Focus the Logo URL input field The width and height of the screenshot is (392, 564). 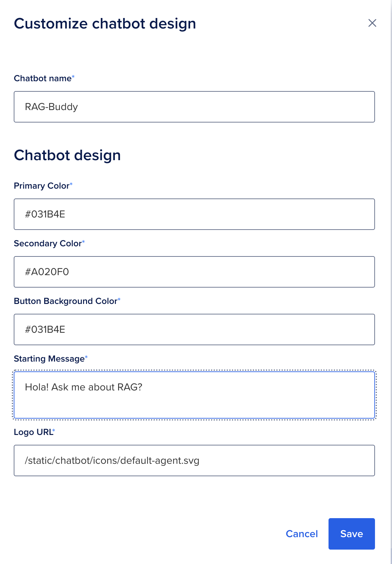[x=194, y=461]
